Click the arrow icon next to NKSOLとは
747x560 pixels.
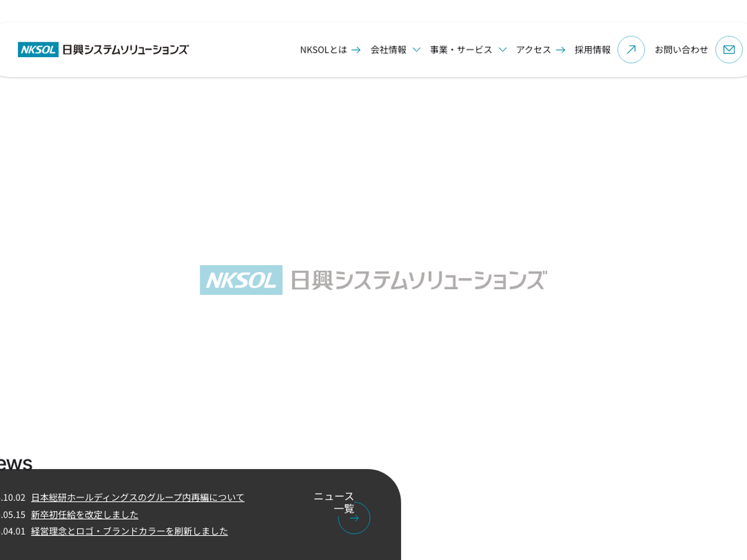[x=356, y=50]
